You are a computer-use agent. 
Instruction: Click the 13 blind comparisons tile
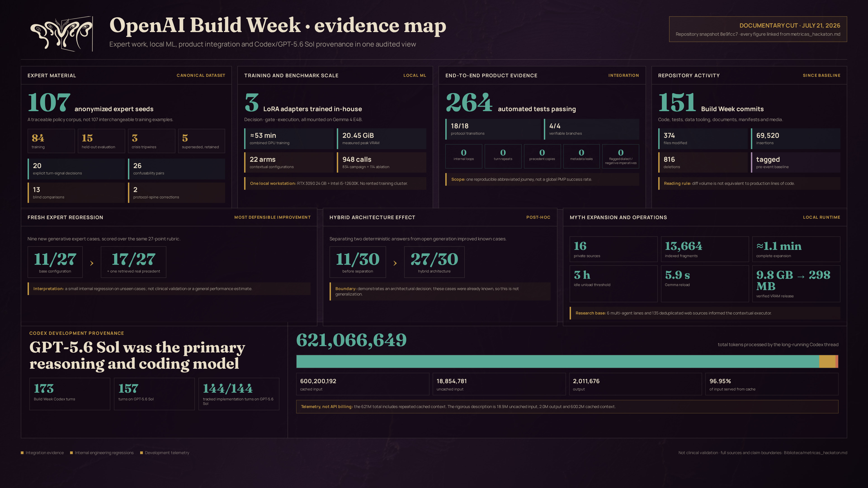76,193
